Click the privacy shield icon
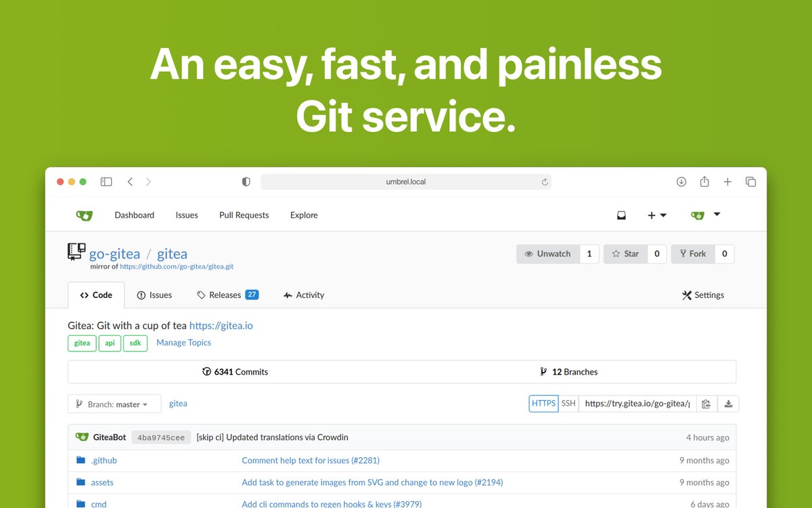This screenshot has width=812, height=508. point(246,182)
